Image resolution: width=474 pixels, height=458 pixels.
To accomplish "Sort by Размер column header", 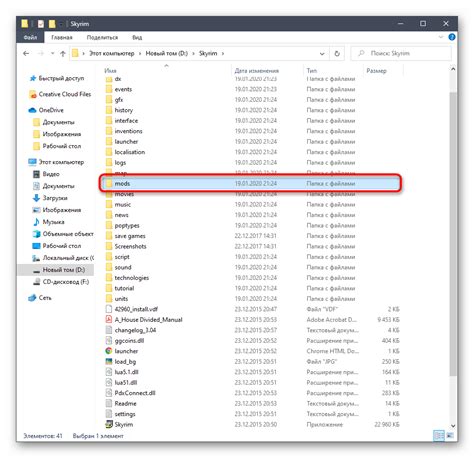I will pos(376,71).
